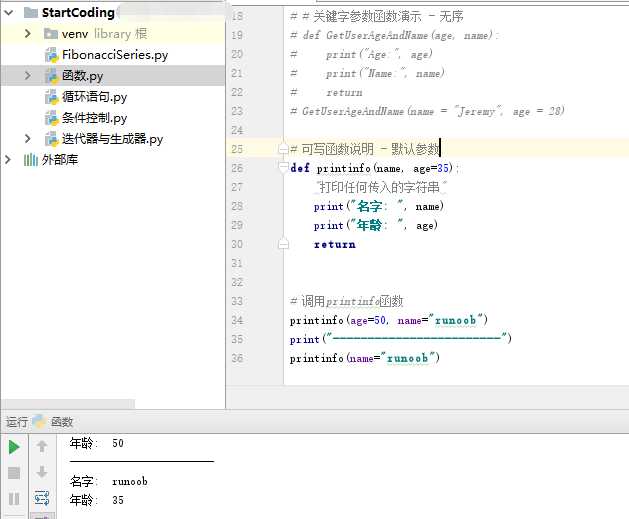629x519 pixels.
Task: Click output line 年龄: 50
Action: pyautogui.click(x=96, y=443)
